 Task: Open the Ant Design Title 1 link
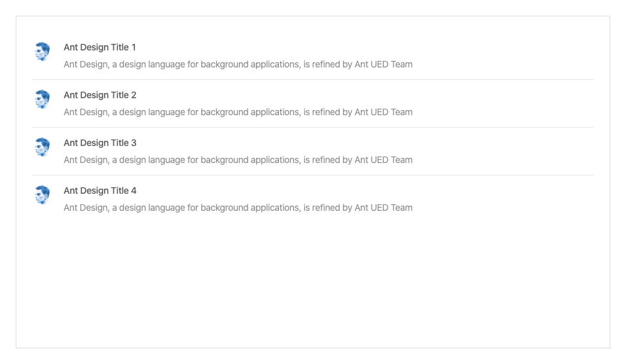pos(100,47)
